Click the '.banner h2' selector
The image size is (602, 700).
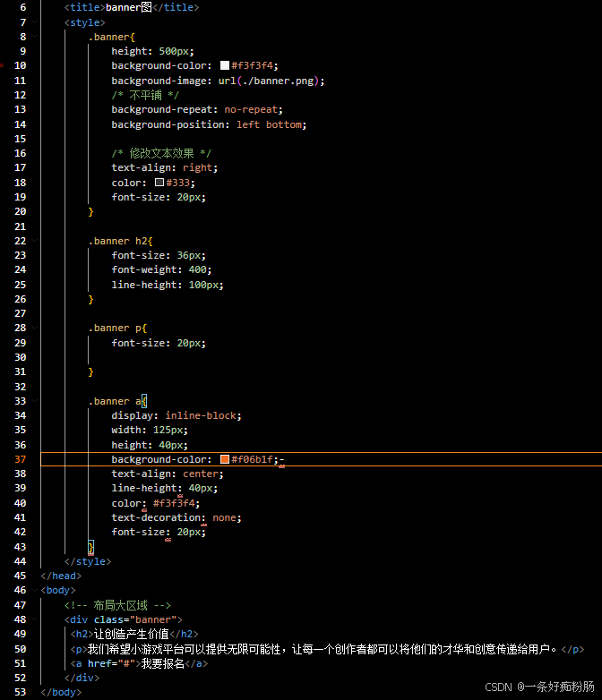[118, 241]
